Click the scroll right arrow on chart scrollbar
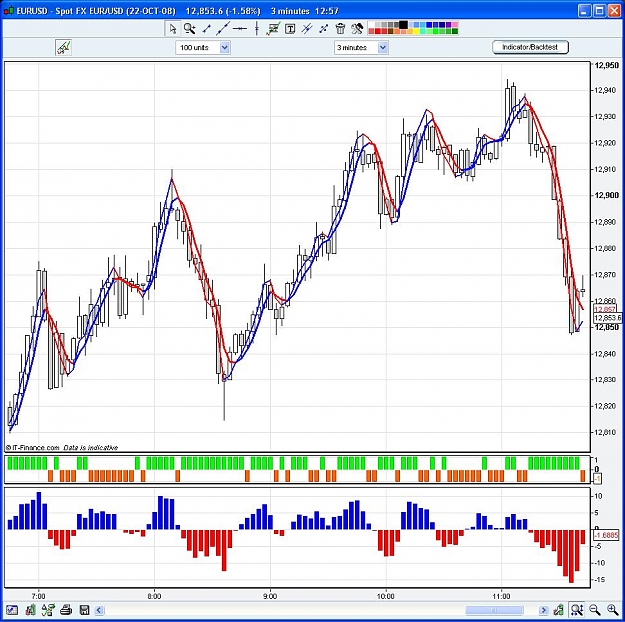 543,610
